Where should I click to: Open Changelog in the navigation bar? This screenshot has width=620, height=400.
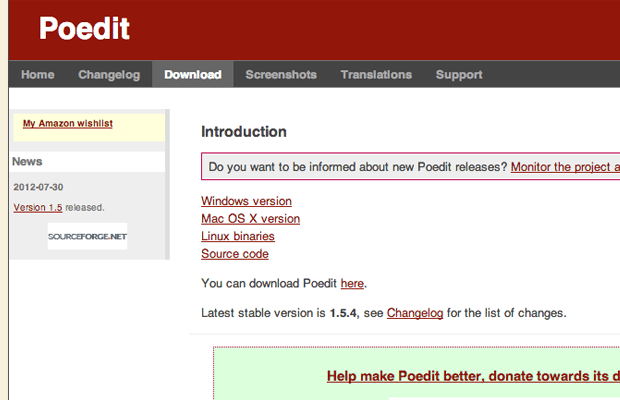point(109,74)
